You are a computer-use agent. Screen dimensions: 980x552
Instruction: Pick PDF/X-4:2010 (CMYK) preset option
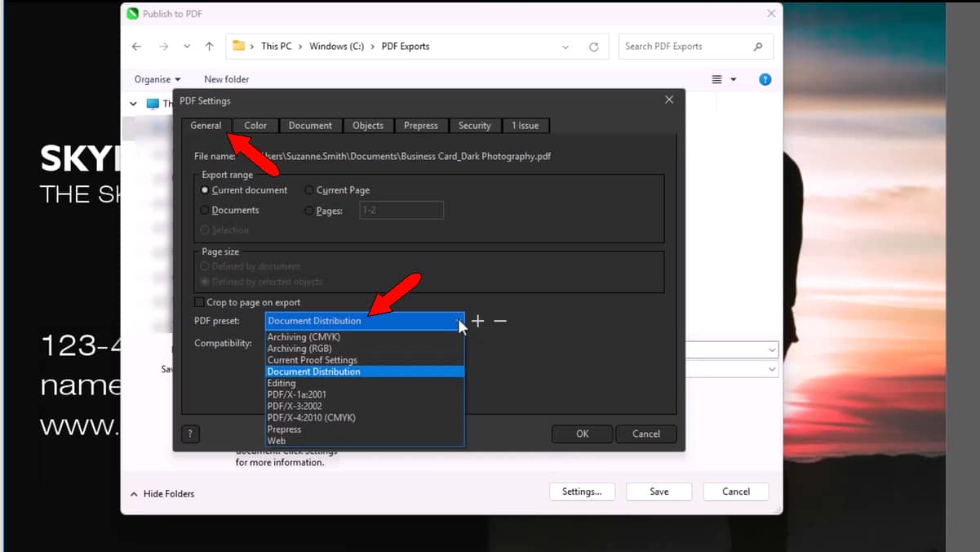[x=311, y=417]
